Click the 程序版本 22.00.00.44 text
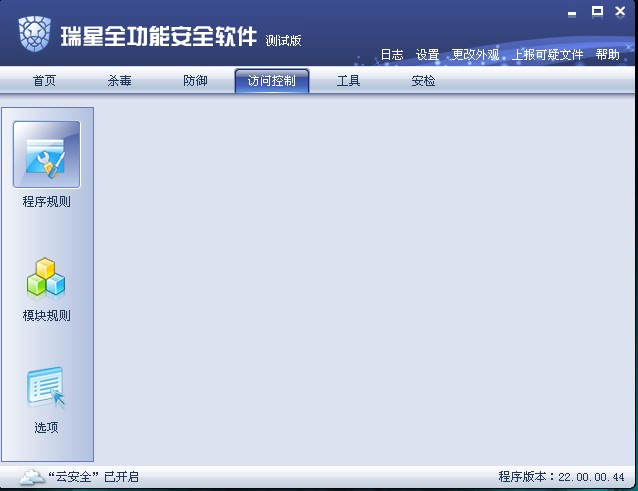638x491 pixels. (562, 477)
